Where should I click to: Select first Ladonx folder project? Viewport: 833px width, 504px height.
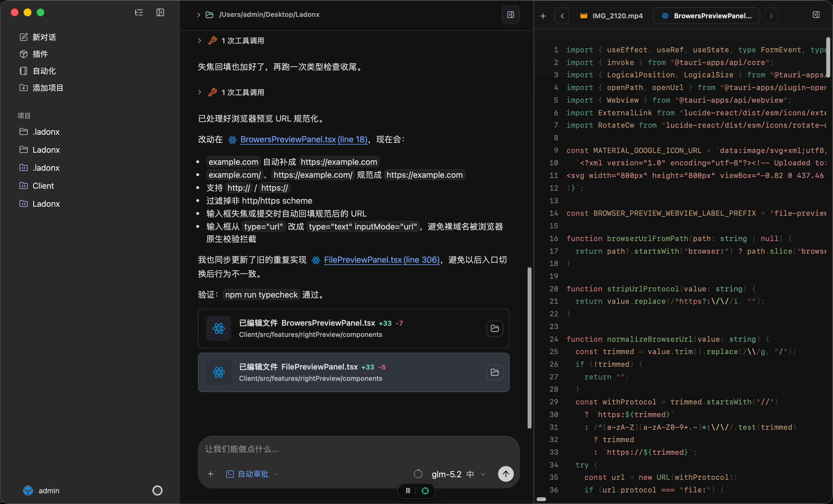click(40, 150)
